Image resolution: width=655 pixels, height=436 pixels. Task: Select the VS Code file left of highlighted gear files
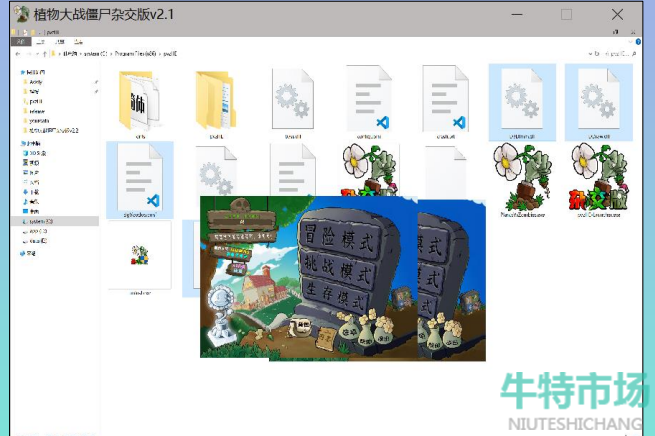[x=445, y=99]
